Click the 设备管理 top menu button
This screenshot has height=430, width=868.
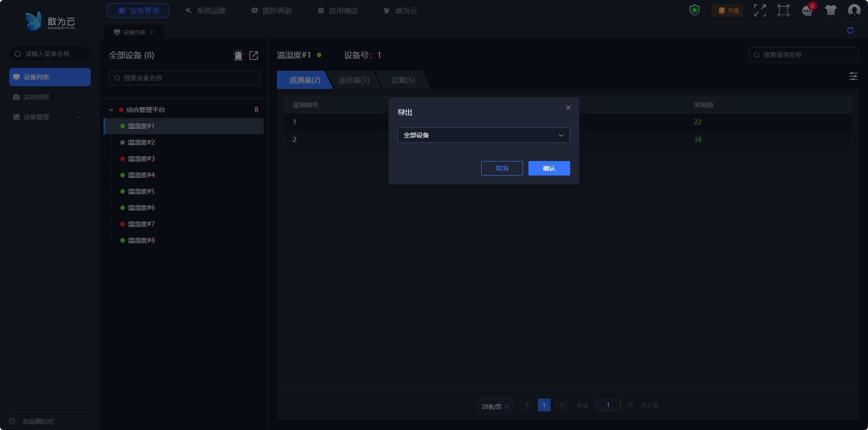[x=138, y=10]
